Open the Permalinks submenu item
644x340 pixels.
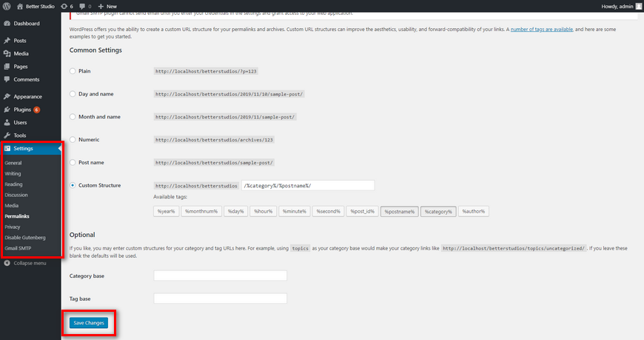pyautogui.click(x=17, y=216)
